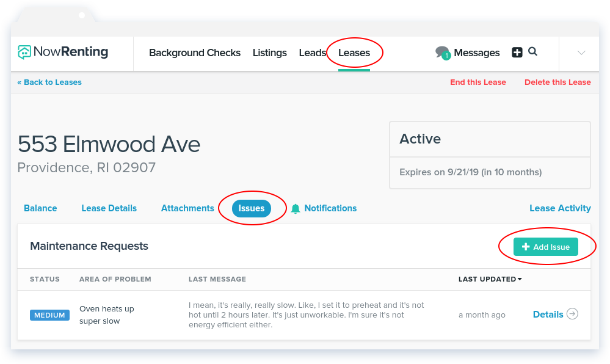Click the MEDIUM status badge
This screenshot has height=364, width=610.
(x=50, y=315)
